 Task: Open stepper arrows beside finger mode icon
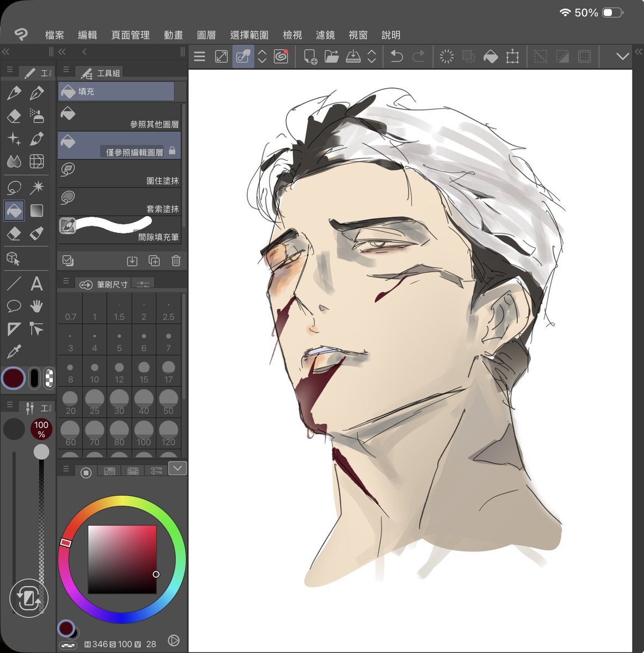tap(262, 56)
